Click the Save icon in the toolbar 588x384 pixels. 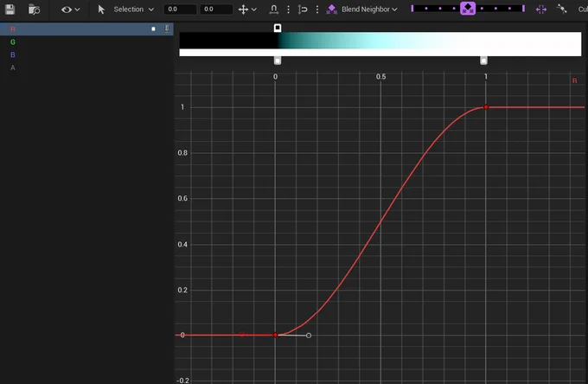click(x=10, y=9)
